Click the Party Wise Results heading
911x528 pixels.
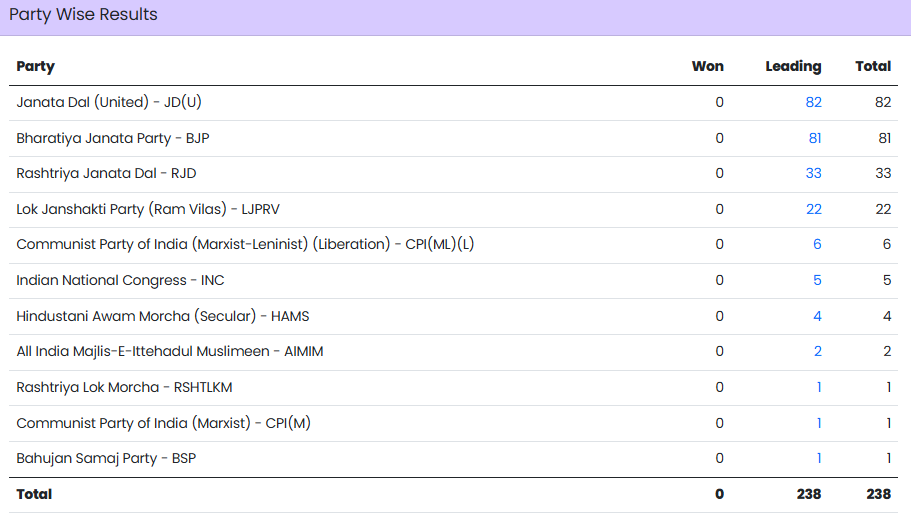83,15
